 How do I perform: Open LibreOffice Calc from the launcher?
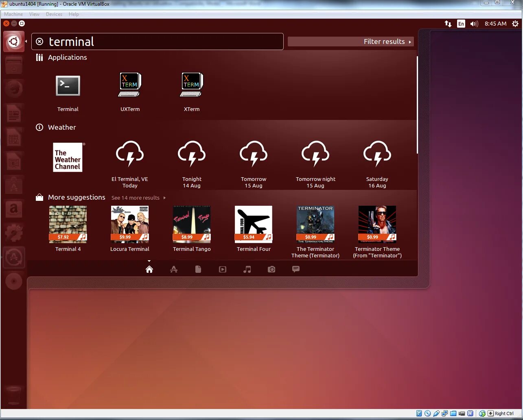tap(14, 138)
